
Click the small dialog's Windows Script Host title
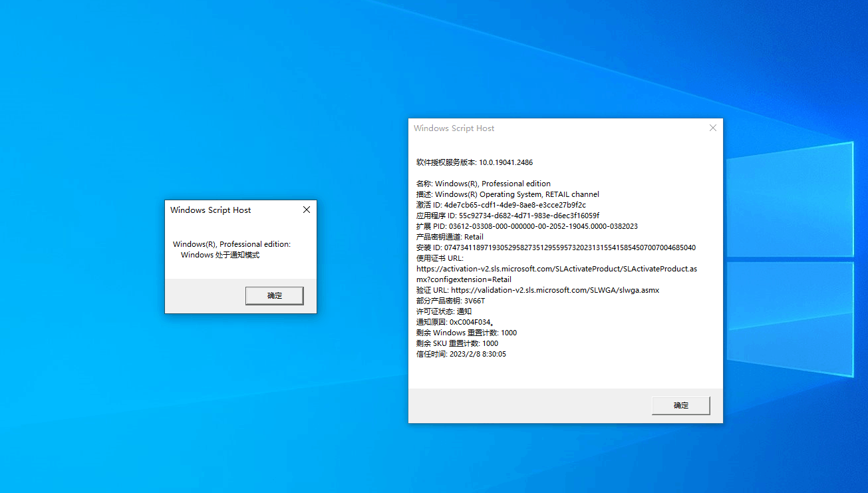(x=211, y=210)
